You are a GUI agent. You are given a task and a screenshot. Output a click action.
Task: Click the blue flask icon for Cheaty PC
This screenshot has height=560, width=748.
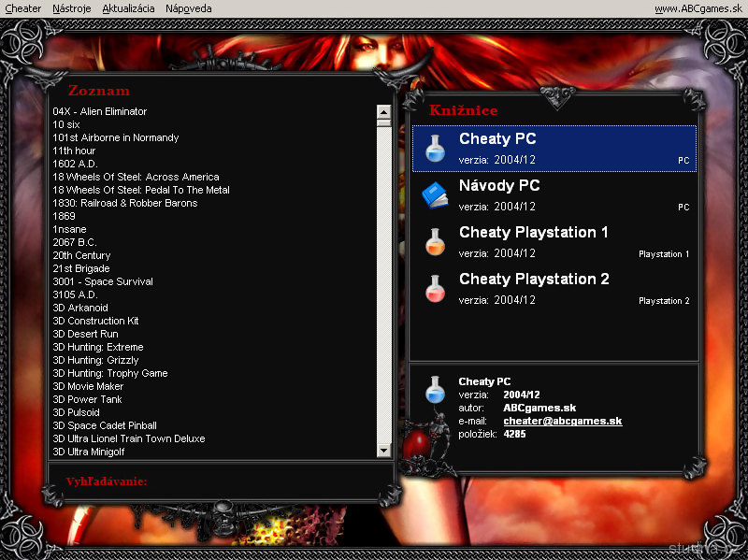pos(435,149)
